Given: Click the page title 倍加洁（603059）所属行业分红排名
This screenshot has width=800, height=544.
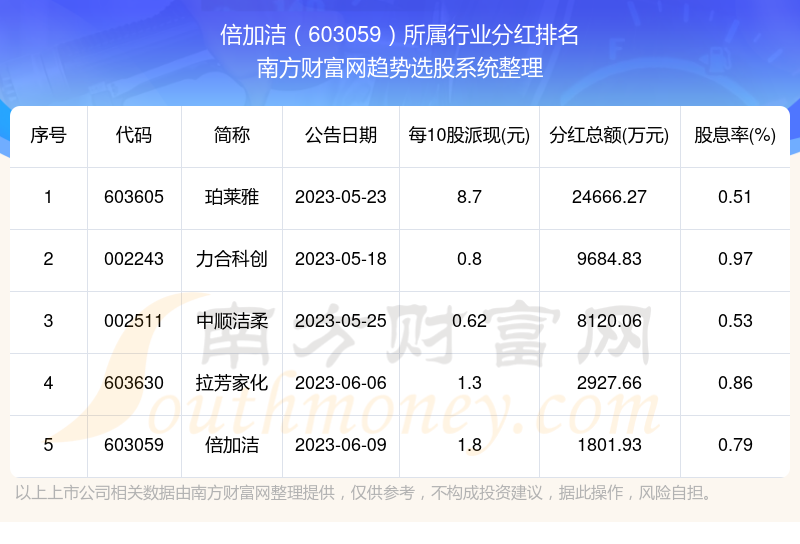Looking at the screenshot, I should point(399,35).
